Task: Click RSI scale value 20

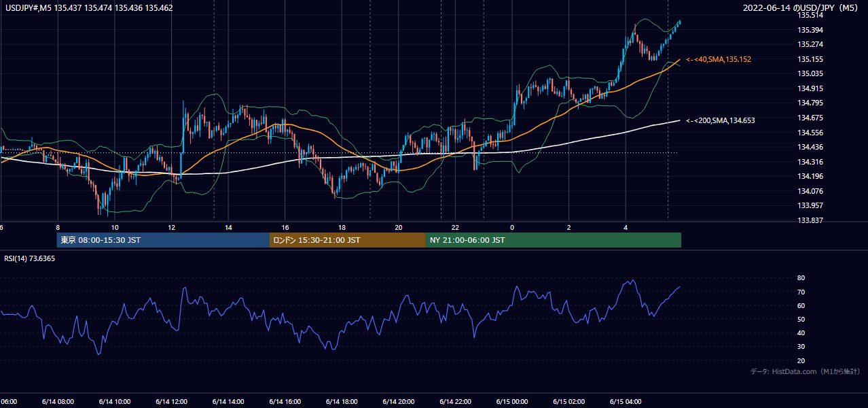Action: 801,360
